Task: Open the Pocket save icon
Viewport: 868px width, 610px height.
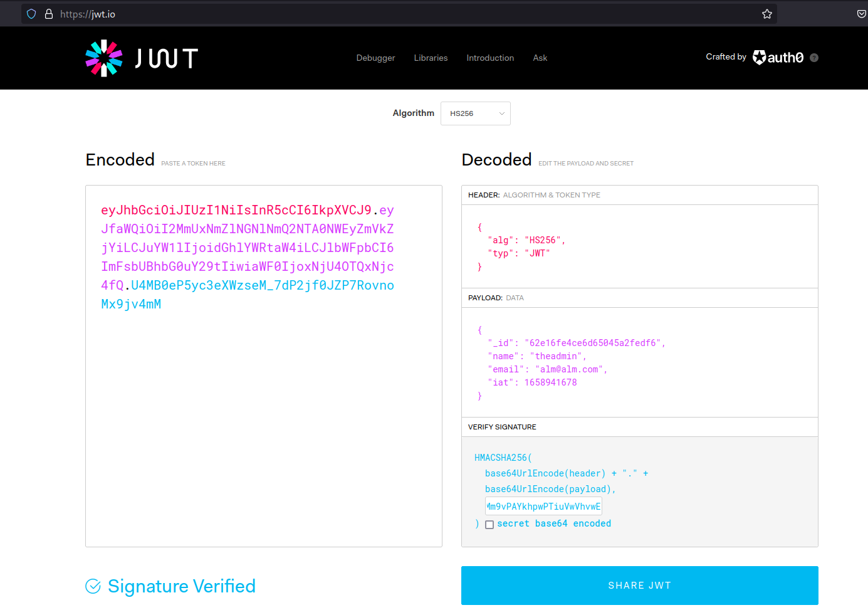Action: (861, 14)
